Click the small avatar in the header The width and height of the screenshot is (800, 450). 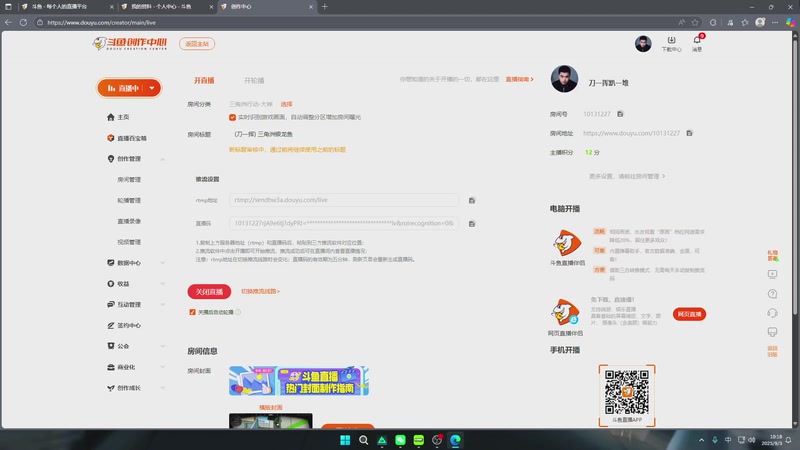643,44
